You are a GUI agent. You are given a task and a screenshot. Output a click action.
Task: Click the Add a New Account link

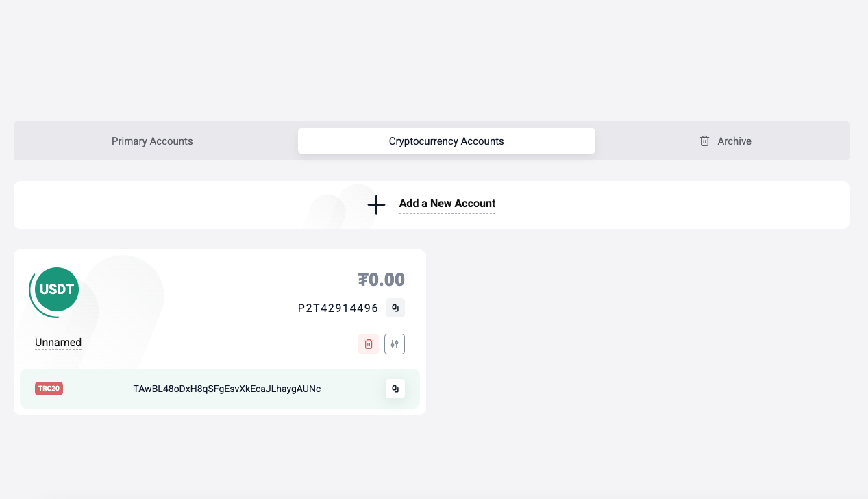[x=447, y=204]
